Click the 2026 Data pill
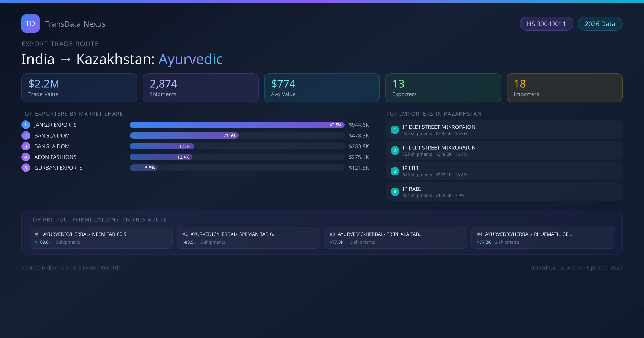The image size is (644, 338). coord(600,24)
